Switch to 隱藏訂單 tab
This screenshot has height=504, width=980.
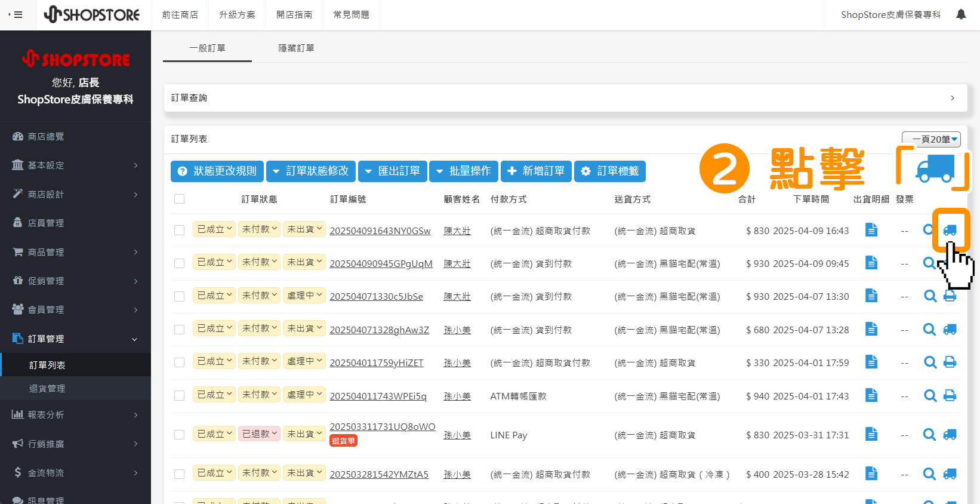[296, 48]
